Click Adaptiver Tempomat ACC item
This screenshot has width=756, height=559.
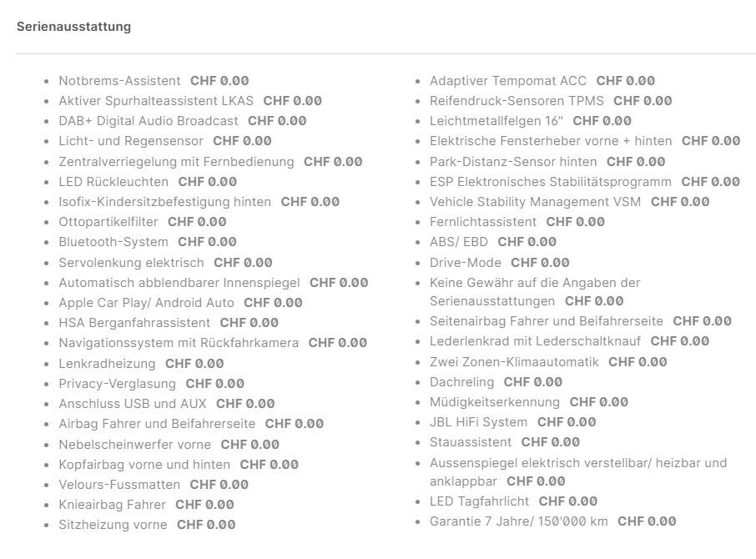pyautogui.click(x=507, y=81)
